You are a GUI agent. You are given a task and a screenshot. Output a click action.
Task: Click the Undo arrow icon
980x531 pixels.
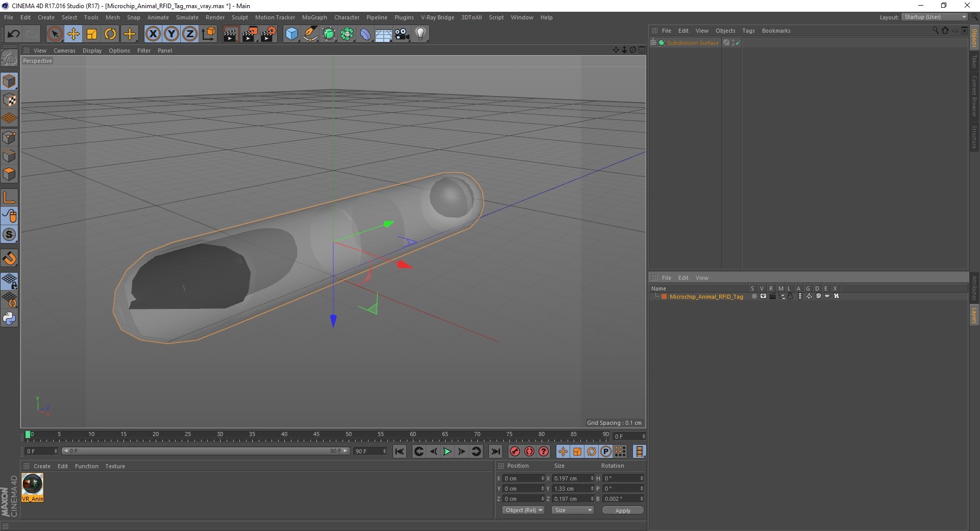13,34
